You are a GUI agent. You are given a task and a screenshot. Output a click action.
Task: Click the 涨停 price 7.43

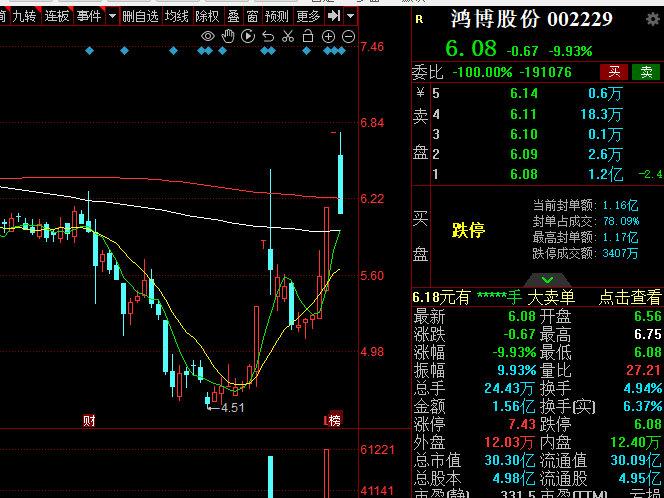point(523,424)
